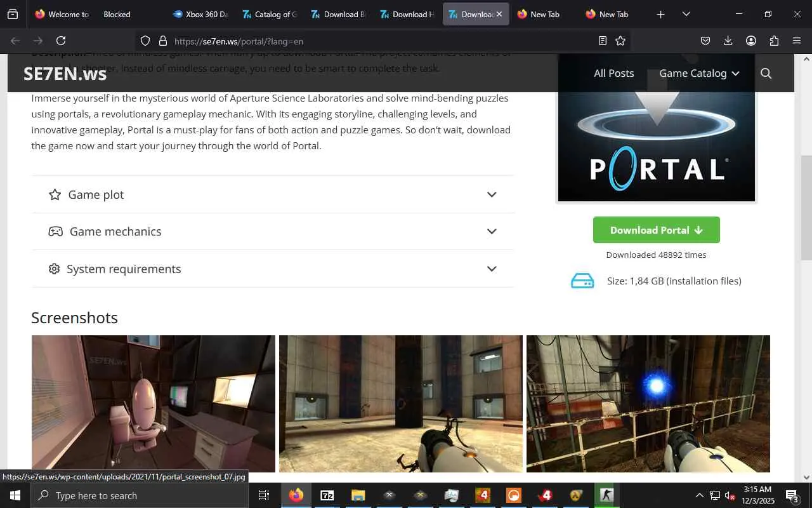Open the test chamber pillar screenshot
The height and width of the screenshot is (508, 812).
click(x=401, y=404)
